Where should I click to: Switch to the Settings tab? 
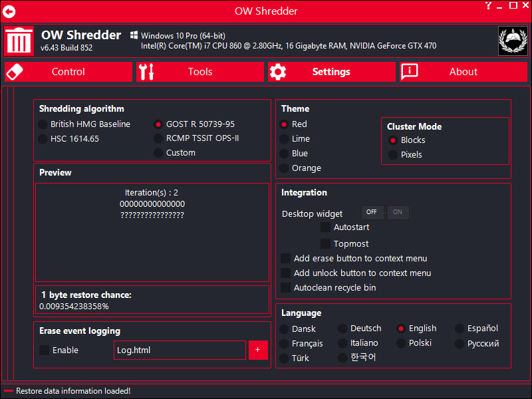(x=332, y=72)
